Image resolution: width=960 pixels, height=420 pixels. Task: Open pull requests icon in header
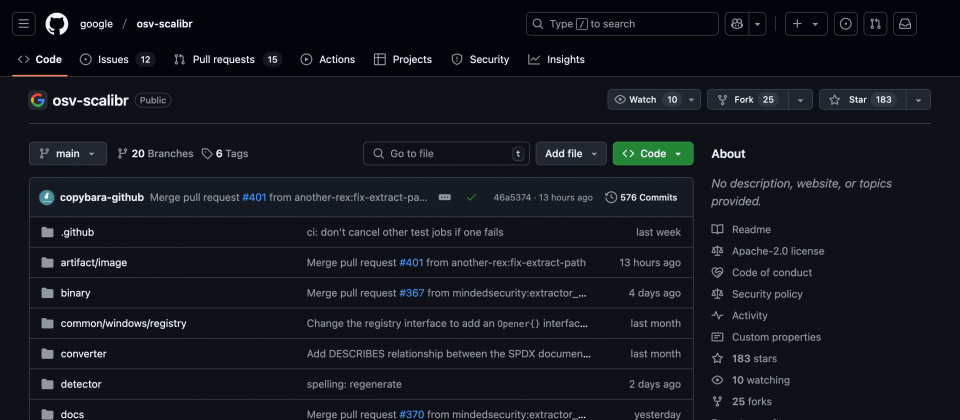pos(876,24)
